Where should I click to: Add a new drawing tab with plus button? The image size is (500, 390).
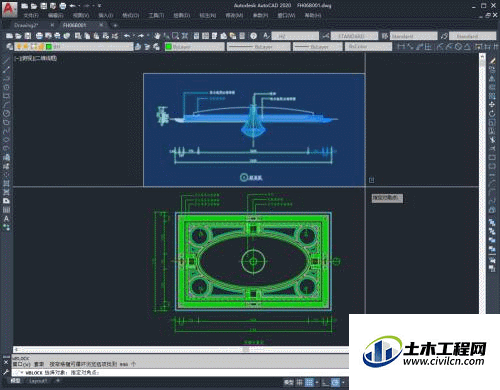coord(115,25)
